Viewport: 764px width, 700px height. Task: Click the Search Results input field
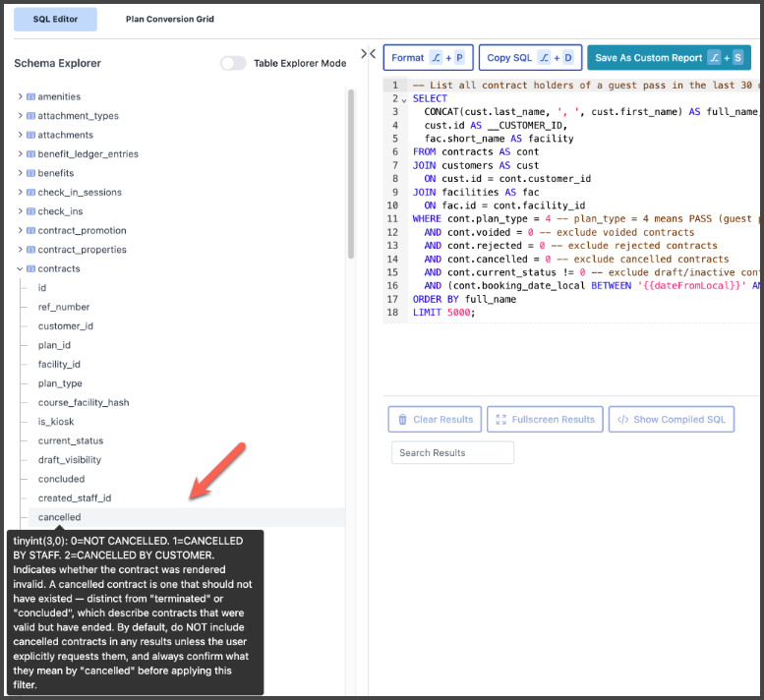(x=452, y=453)
